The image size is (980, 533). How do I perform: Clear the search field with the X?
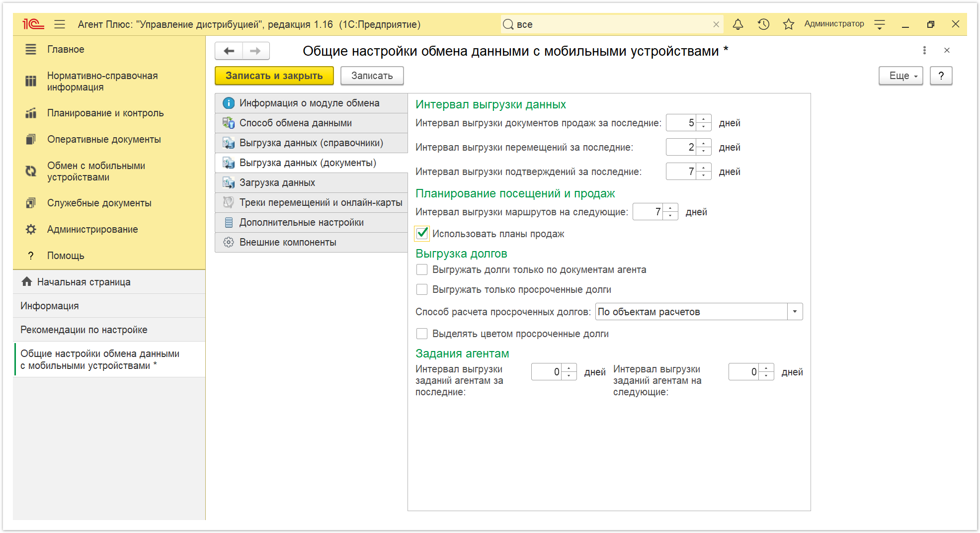[x=716, y=24]
